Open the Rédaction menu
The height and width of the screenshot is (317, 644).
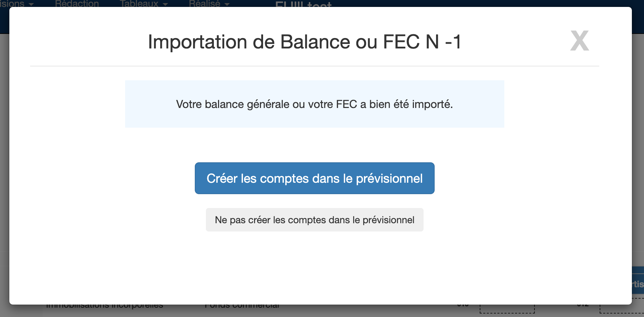coord(77,3)
